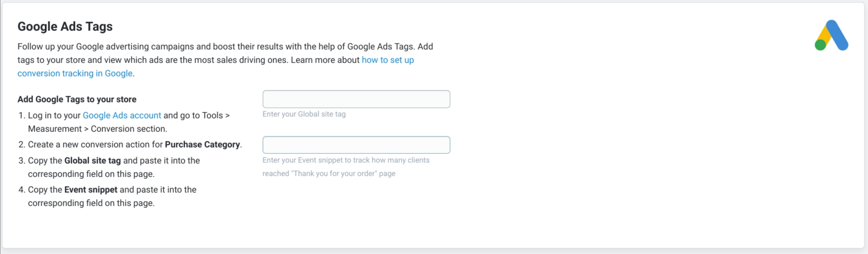Click the Google Ads Tags heading
This screenshot has height=254, width=868.
tap(65, 26)
